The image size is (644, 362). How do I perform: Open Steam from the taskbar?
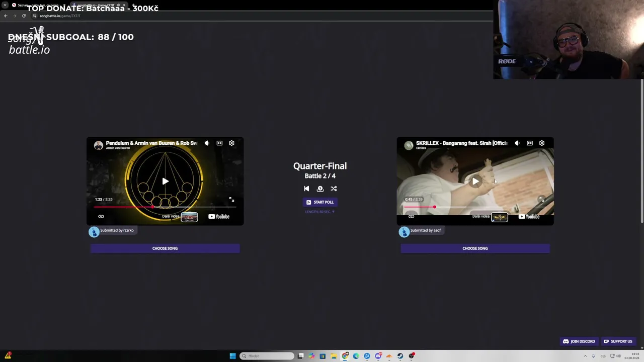(x=400, y=356)
